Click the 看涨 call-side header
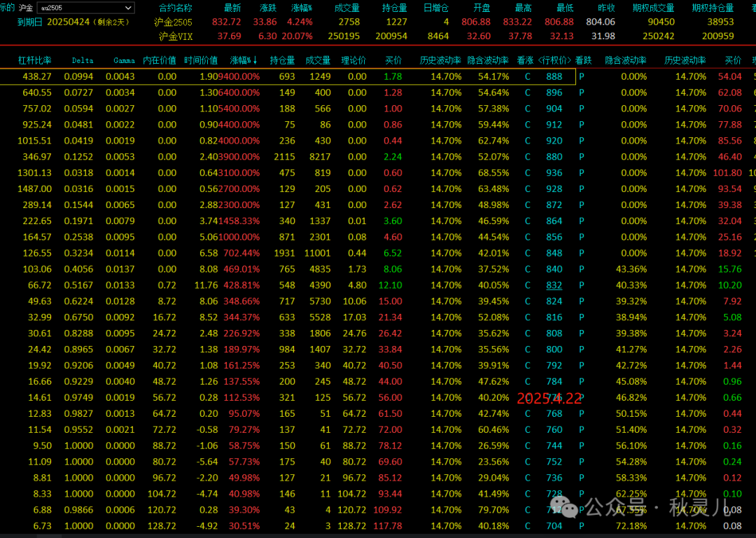This screenshot has width=756, height=538. point(524,61)
